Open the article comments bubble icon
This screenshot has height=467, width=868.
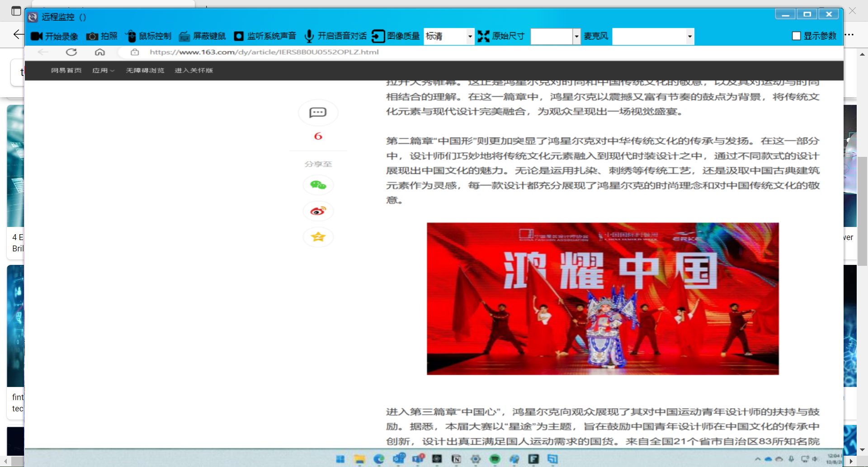pos(318,113)
